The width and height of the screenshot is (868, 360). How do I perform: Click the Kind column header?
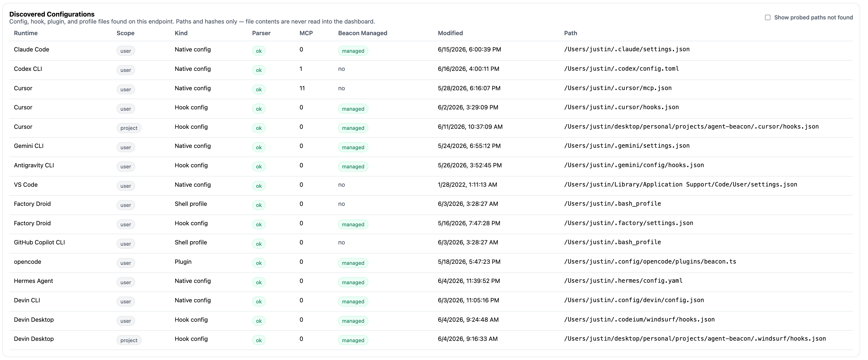[181, 33]
